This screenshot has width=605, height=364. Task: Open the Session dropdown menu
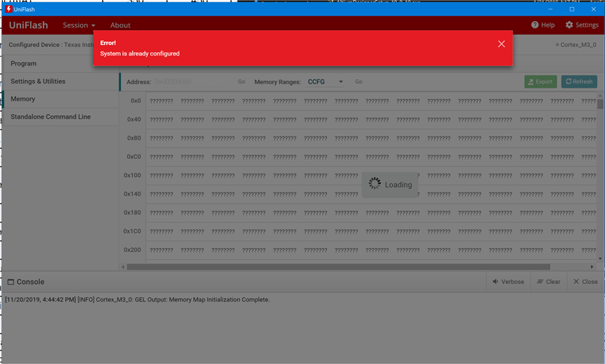(x=79, y=25)
